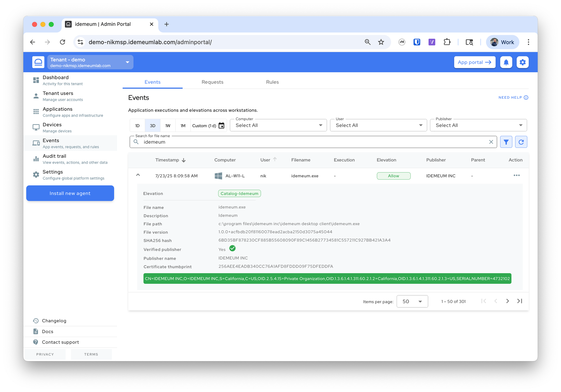Select the Custom (1 d) range

(208, 126)
